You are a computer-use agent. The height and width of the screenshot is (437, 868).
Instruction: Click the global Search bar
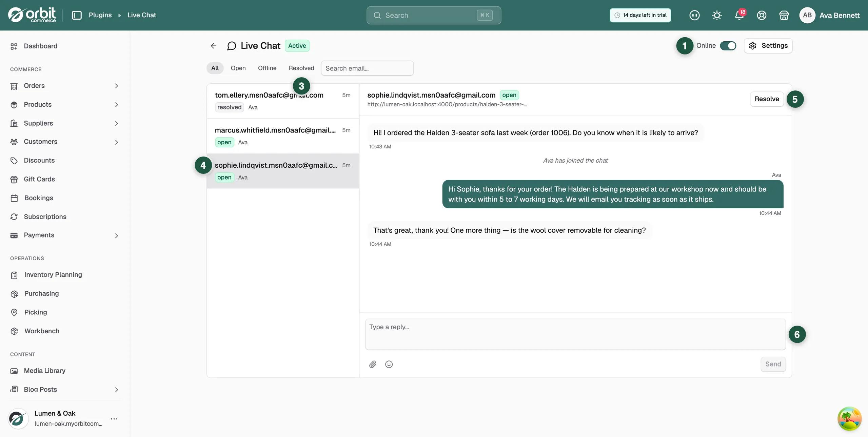(434, 15)
